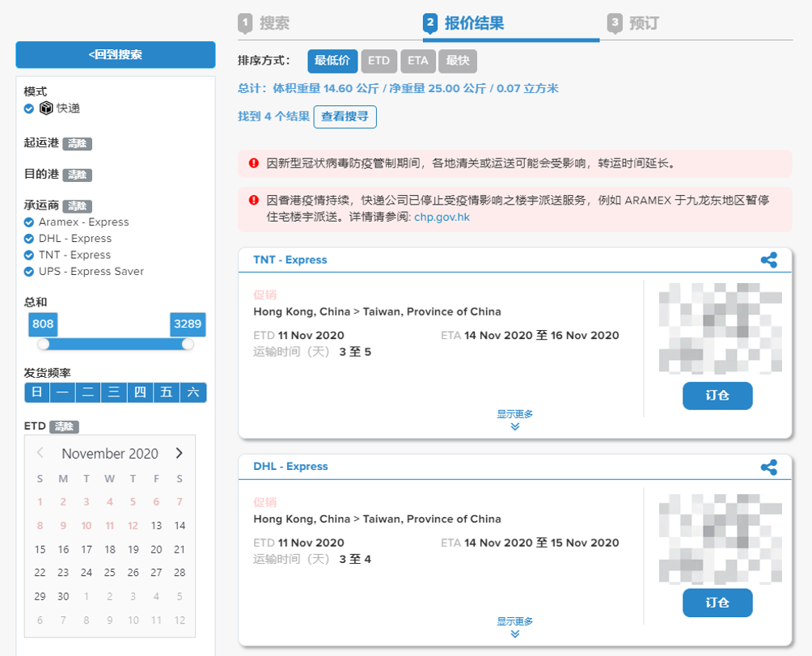812x656 pixels.
Task: Select November 13 in calendar
Action: 156,526
